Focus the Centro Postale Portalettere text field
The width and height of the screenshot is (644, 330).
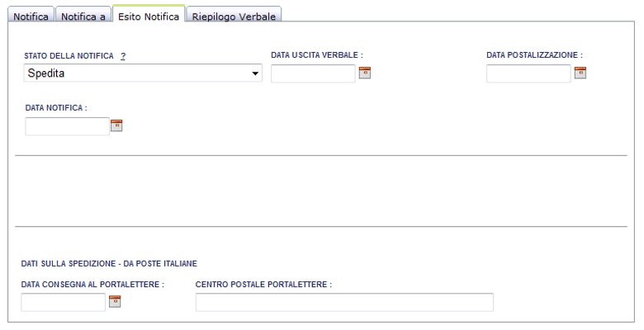(x=344, y=302)
